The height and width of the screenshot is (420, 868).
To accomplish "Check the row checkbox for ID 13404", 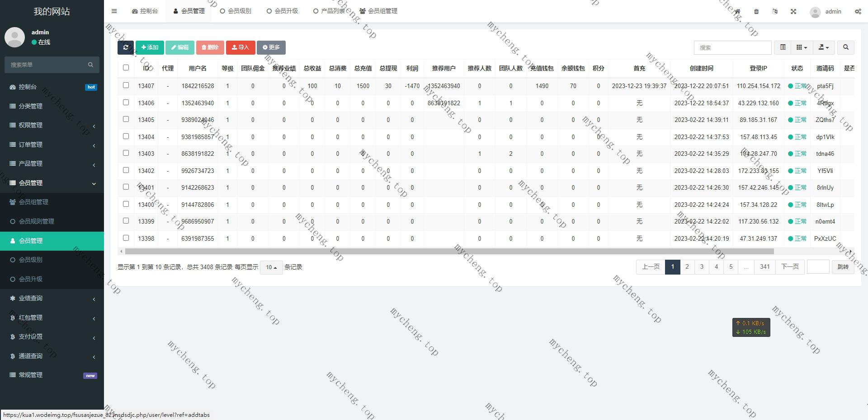I will point(126,136).
